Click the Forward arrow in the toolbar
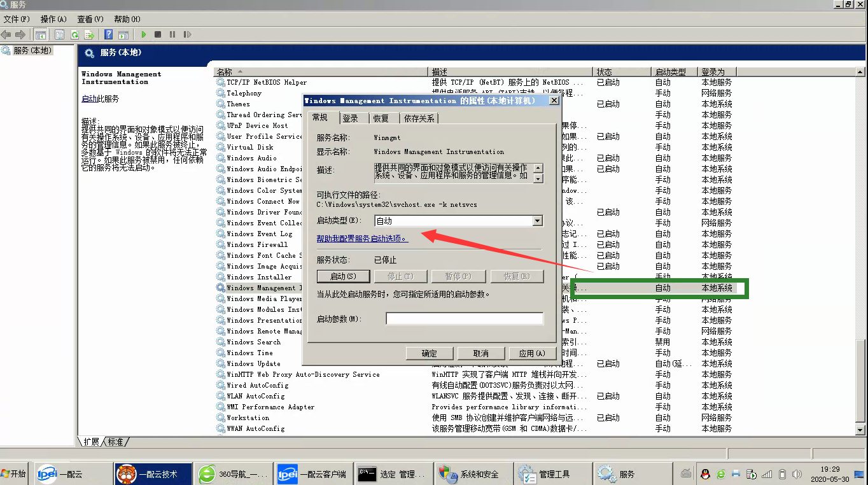The image size is (868, 485). [20, 34]
